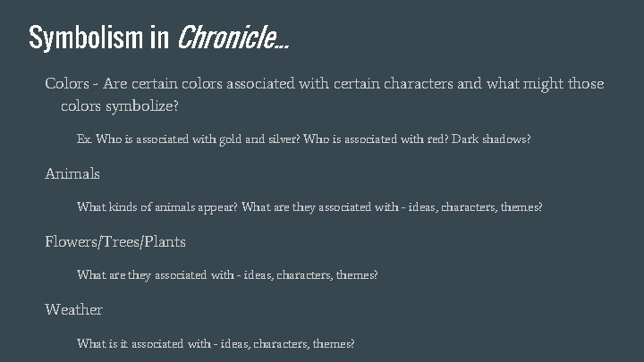Click the word 'Plants' in the heading
The height and width of the screenshot is (362, 644).
point(165,241)
